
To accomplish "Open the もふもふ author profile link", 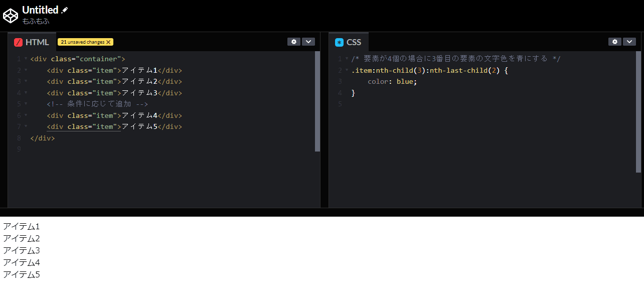I will click(36, 21).
